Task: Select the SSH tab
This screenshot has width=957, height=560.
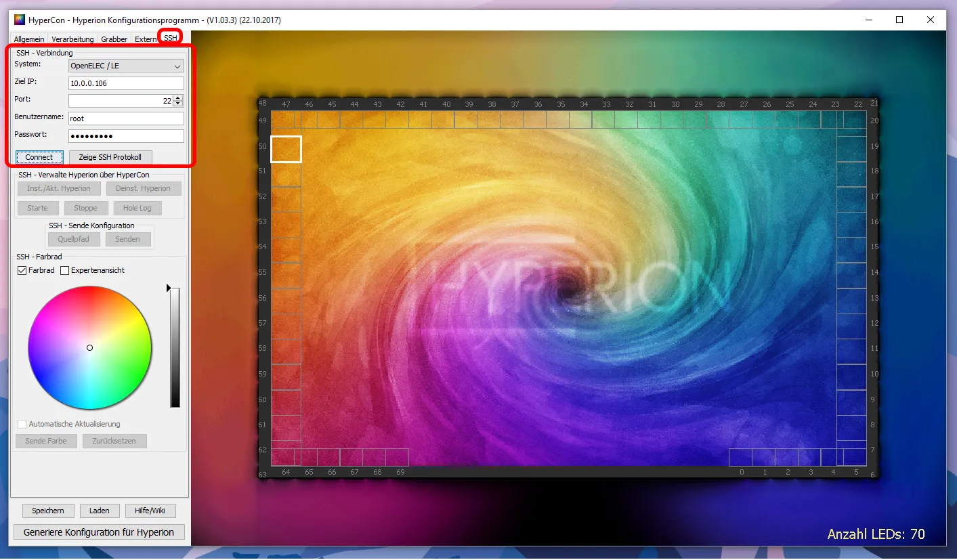Action: pyautogui.click(x=170, y=38)
